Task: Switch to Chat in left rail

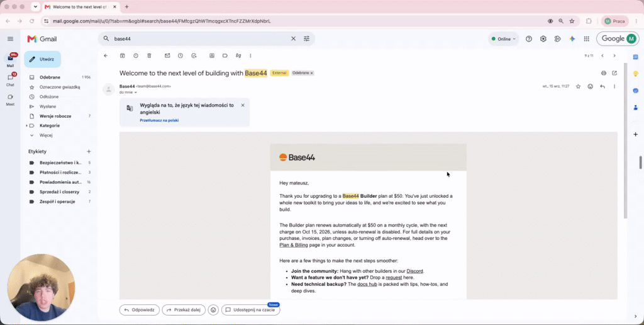Action: tap(10, 79)
